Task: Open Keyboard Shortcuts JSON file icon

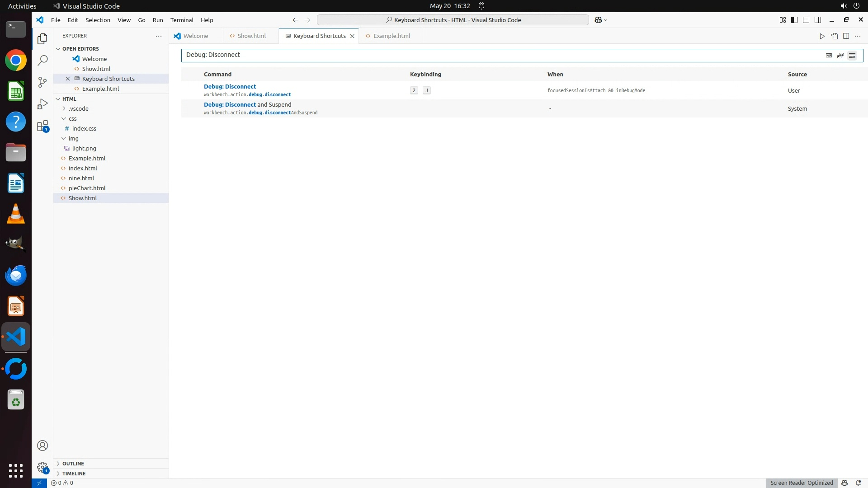Action: (x=834, y=36)
